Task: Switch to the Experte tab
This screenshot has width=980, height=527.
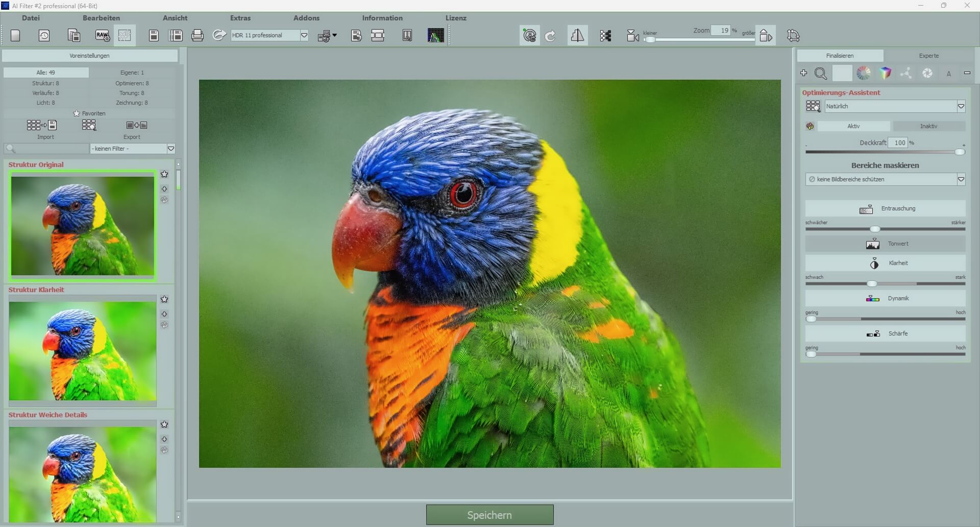Action: (928, 55)
